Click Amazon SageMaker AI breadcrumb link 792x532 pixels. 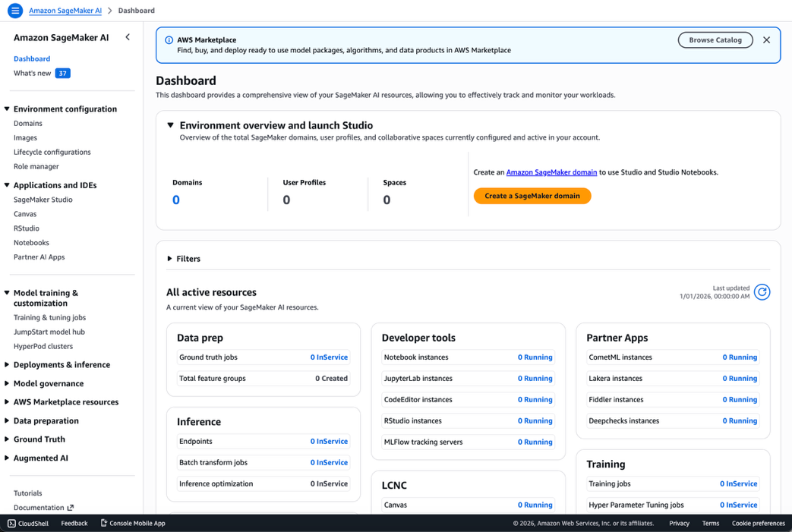pos(65,10)
